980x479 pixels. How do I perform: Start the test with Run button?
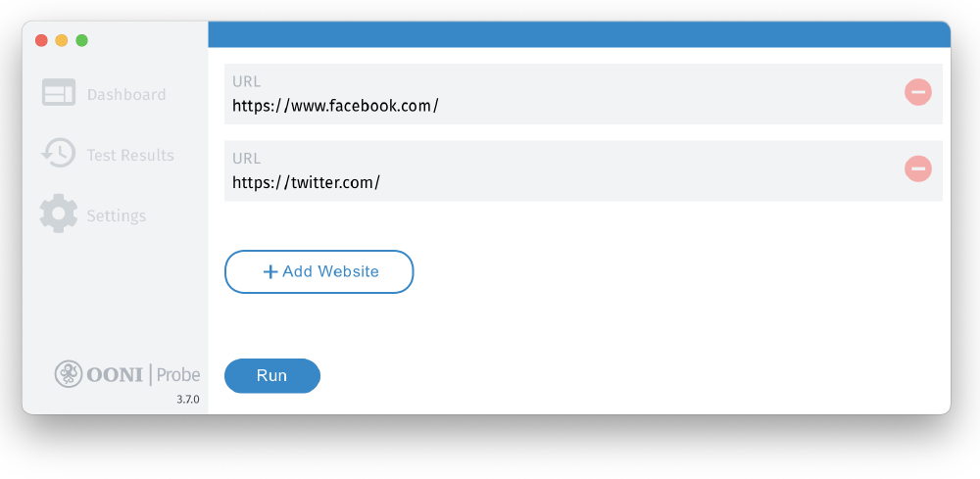point(272,376)
